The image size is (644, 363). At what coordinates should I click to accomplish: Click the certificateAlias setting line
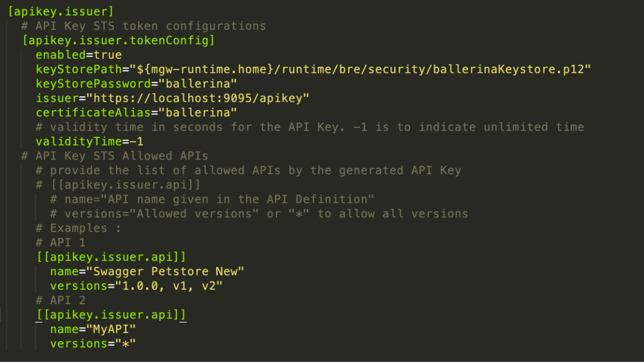click(x=136, y=112)
